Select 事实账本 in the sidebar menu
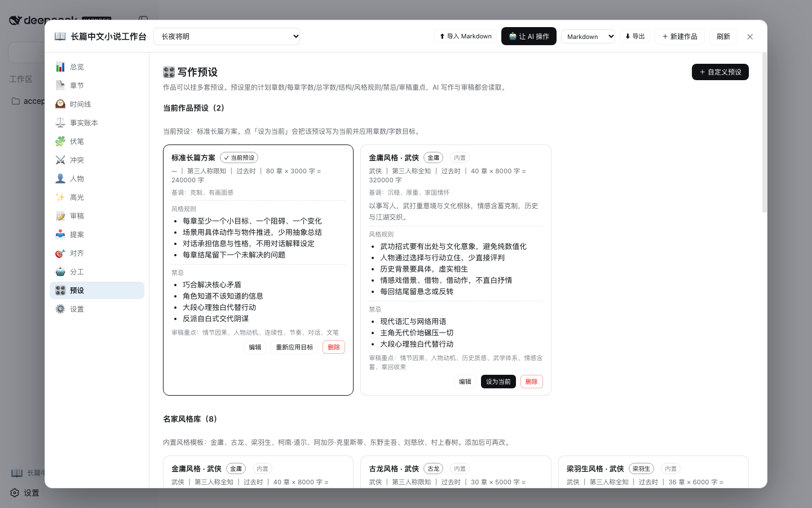812x508 pixels. [x=97, y=122]
